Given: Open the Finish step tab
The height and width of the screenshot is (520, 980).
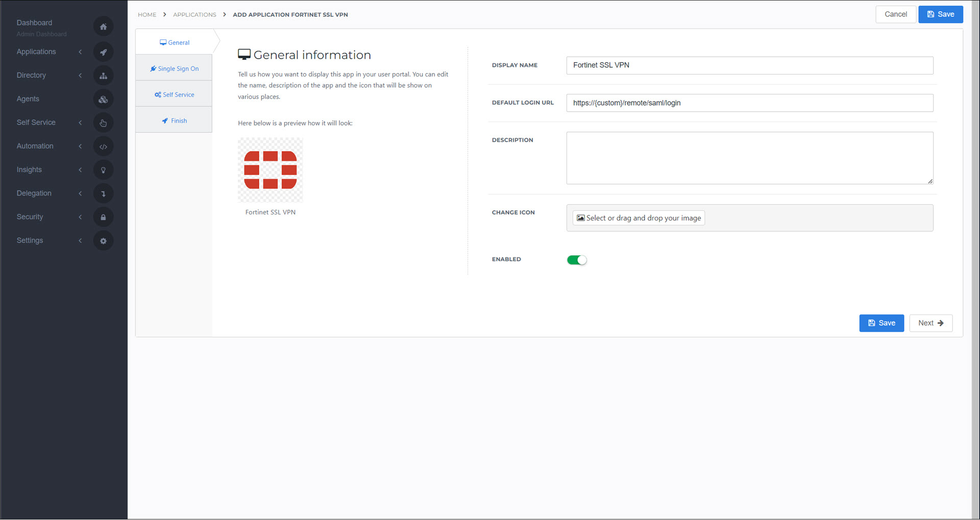Looking at the screenshot, I should 174,120.
